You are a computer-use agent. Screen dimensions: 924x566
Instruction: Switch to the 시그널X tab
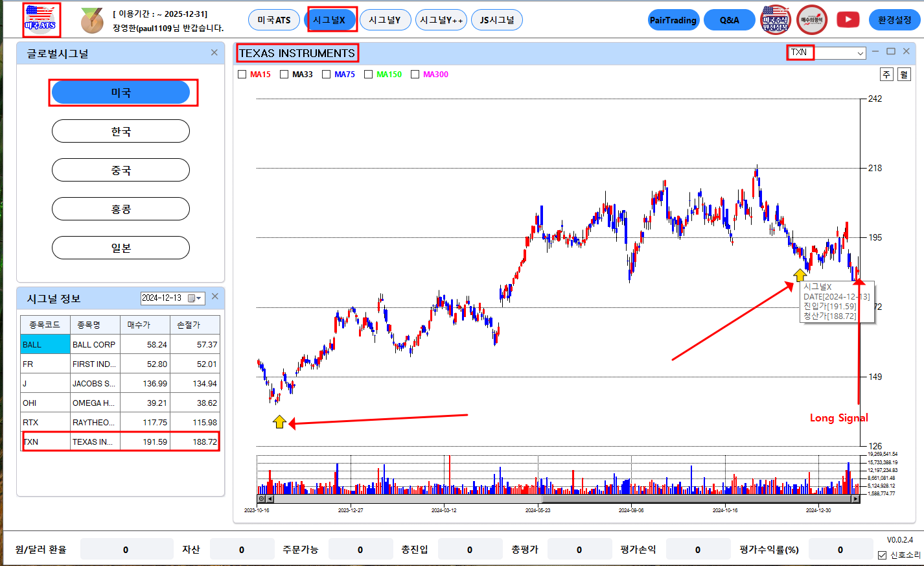point(329,20)
